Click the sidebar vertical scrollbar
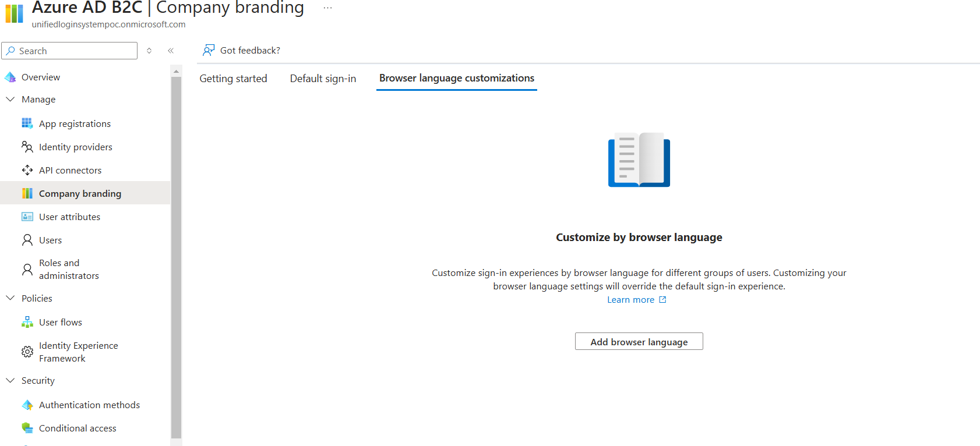Screen dimensions: 980x446 pyautogui.click(x=177, y=257)
